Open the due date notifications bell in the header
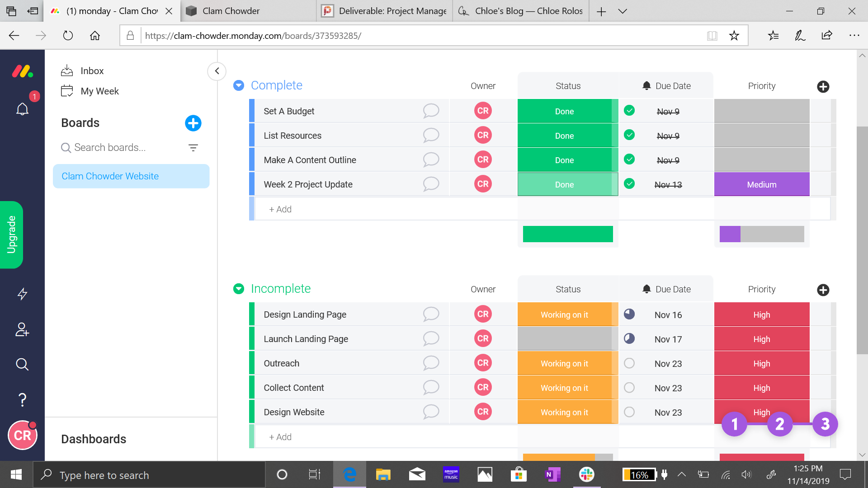The image size is (868, 488). (x=646, y=85)
